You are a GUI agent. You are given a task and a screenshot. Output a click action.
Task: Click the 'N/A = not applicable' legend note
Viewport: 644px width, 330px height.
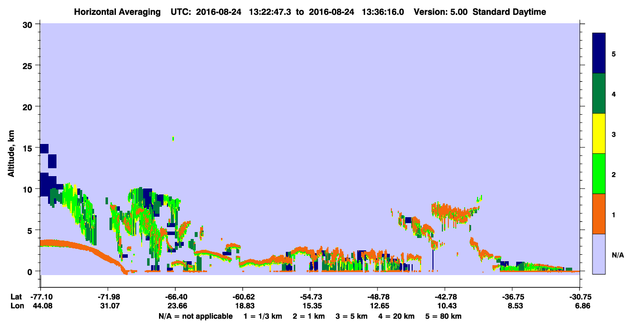pyautogui.click(x=195, y=316)
